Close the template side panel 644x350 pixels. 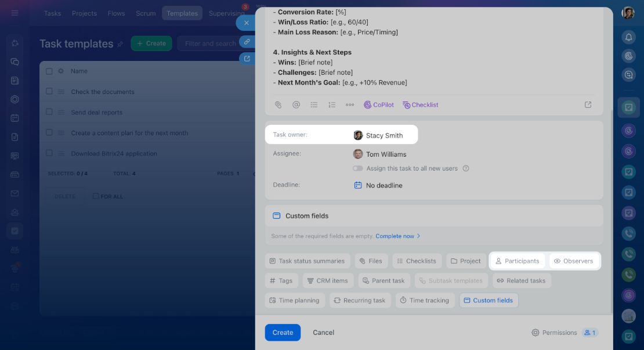click(x=247, y=23)
